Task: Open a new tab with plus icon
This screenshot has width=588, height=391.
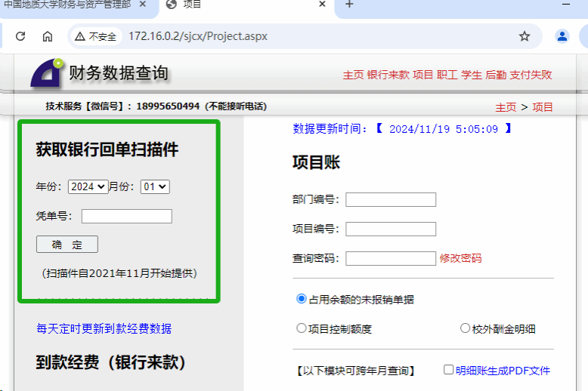Action: pos(349,5)
